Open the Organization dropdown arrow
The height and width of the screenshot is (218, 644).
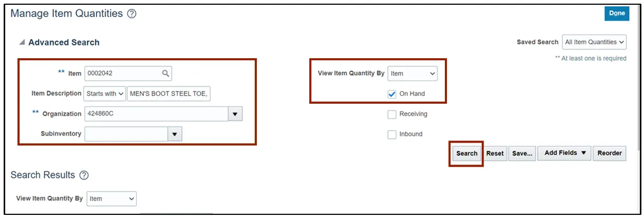coord(235,114)
